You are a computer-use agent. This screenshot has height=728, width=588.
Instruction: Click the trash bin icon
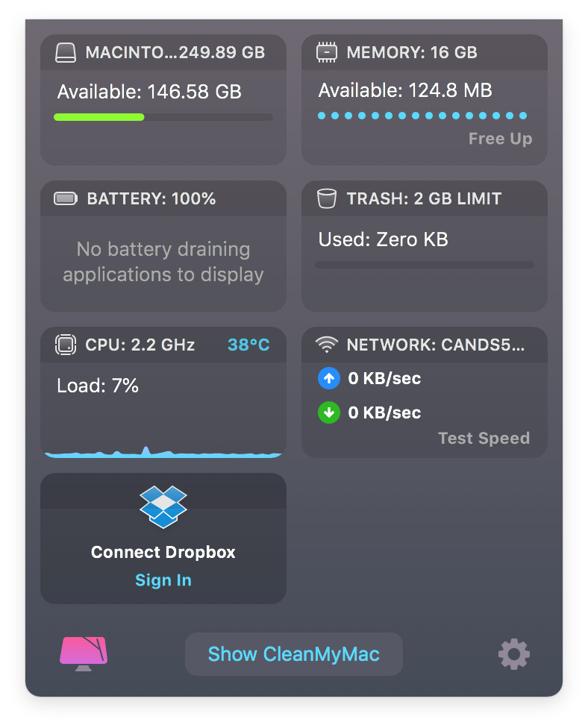tap(327, 198)
